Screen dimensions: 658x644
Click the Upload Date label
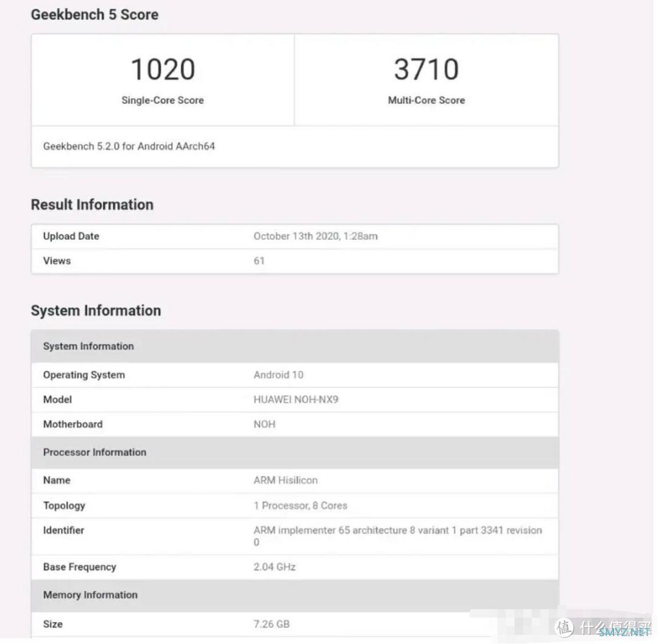pyautogui.click(x=71, y=236)
